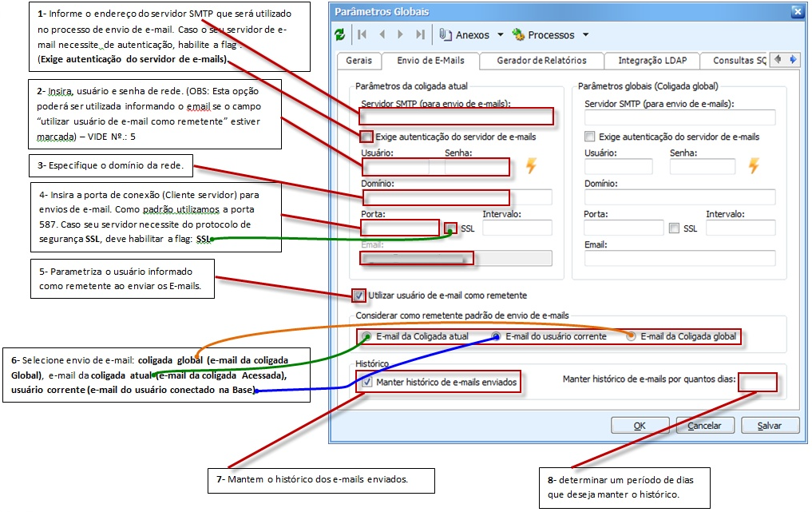Toggle Manter histórico de e-mails enviados
The height and width of the screenshot is (512, 812).
click(x=367, y=383)
